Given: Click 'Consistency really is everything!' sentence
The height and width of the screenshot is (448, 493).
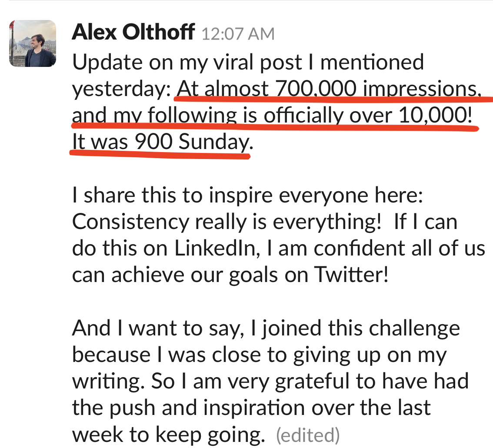Looking at the screenshot, I should tap(226, 222).
